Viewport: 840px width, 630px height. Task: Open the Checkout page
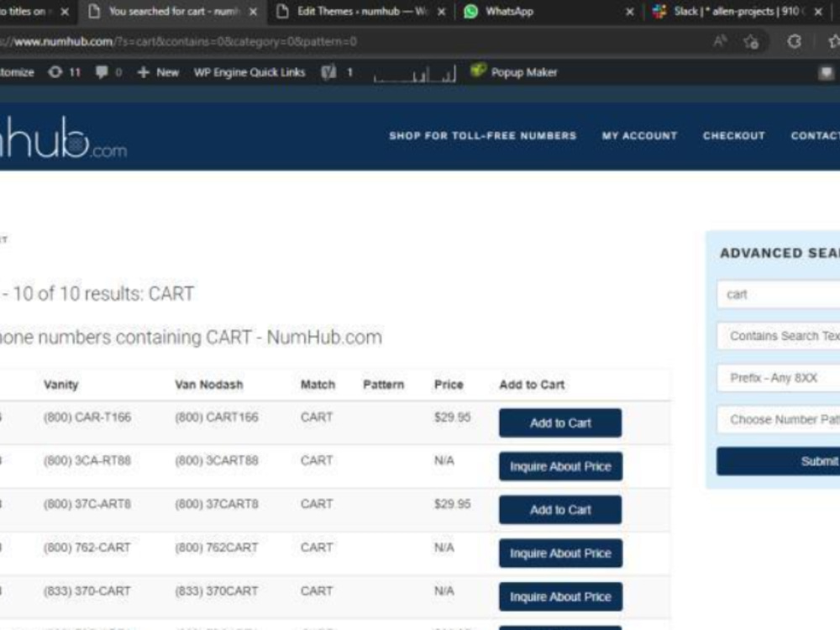tap(734, 135)
